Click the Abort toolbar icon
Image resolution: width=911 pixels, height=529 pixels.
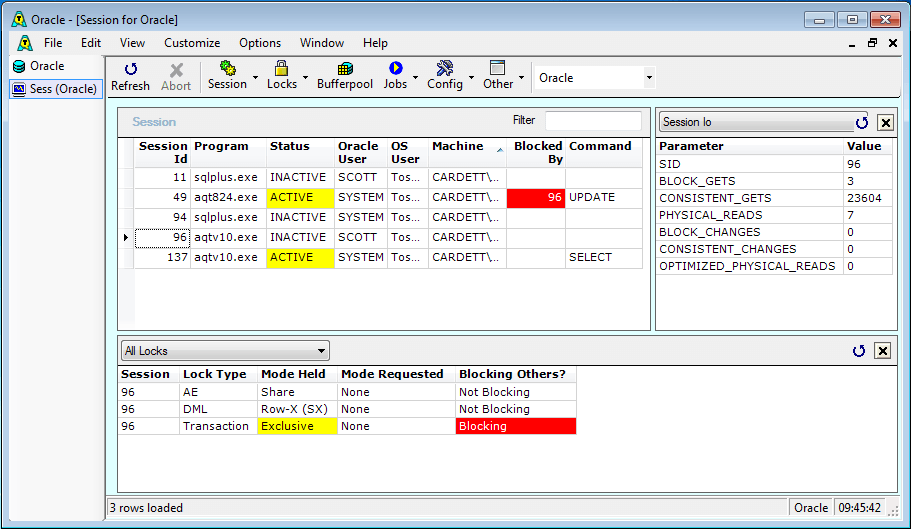[x=176, y=70]
